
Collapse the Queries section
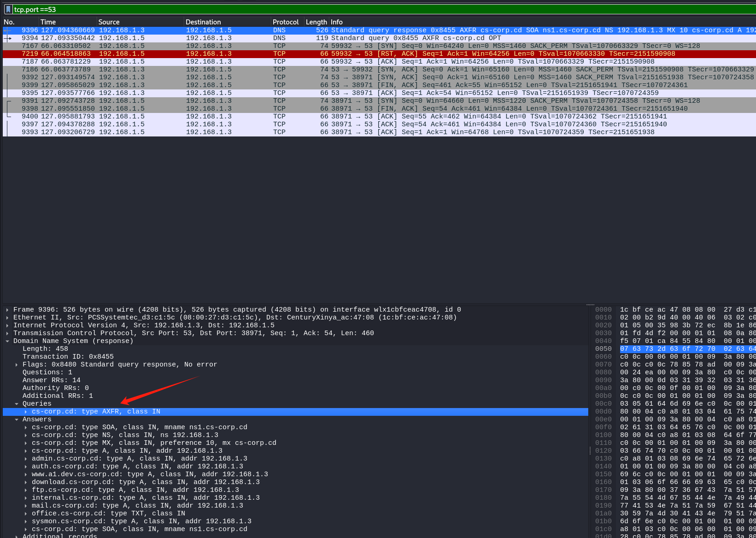click(17, 404)
